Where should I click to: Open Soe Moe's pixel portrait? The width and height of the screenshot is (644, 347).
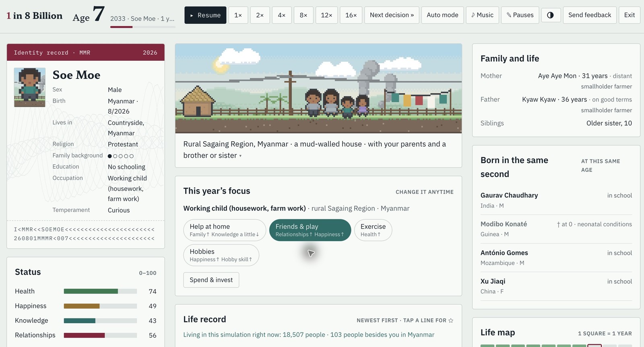[30, 87]
